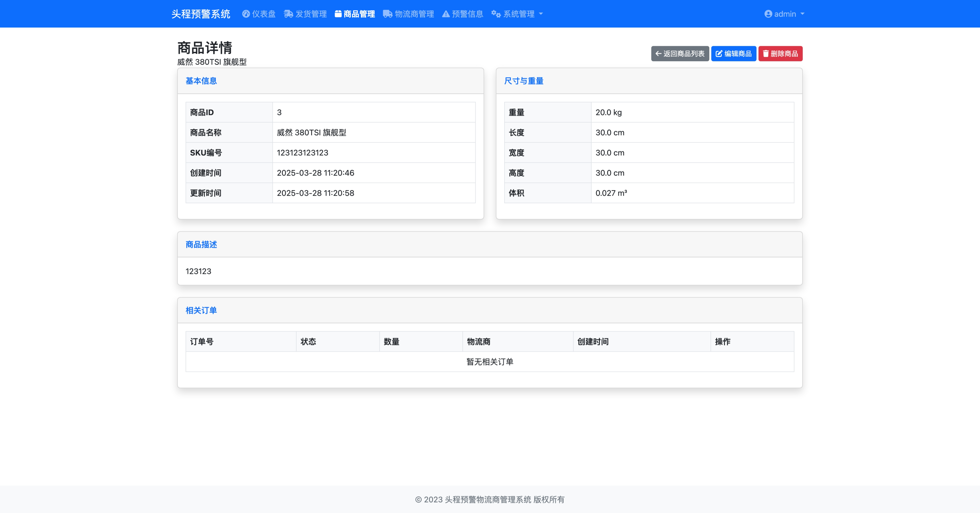Click the warning triangle icon for 预警信息
This screenshot has width=980, height=513.
[446, 14]
